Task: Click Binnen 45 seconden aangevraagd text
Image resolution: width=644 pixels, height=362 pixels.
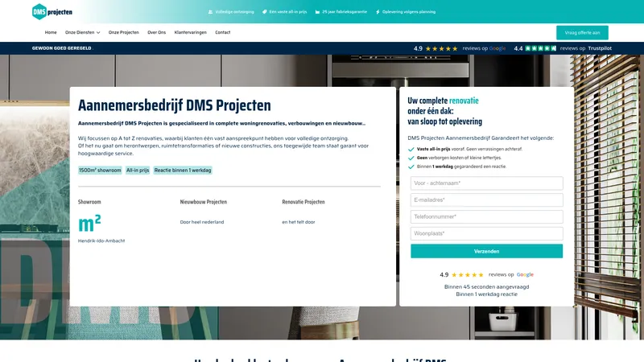Action: pos(486,287)
